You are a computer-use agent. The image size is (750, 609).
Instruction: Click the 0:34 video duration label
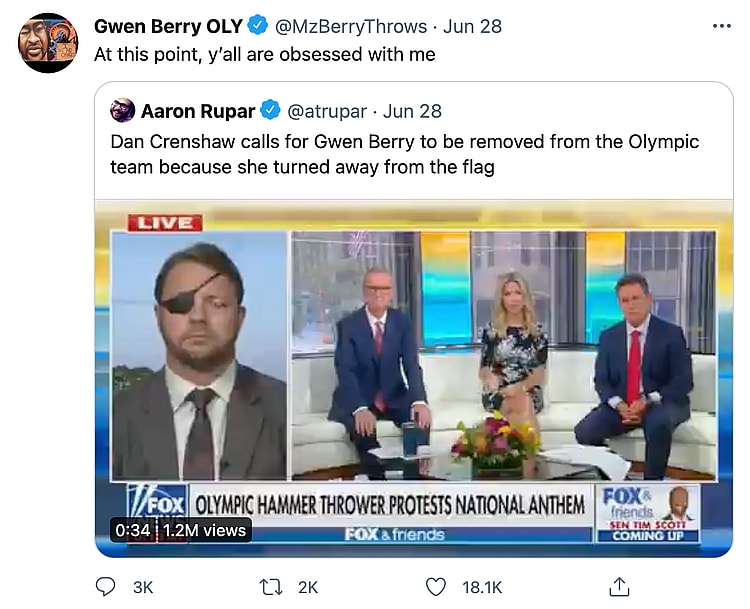coord(133,531)
